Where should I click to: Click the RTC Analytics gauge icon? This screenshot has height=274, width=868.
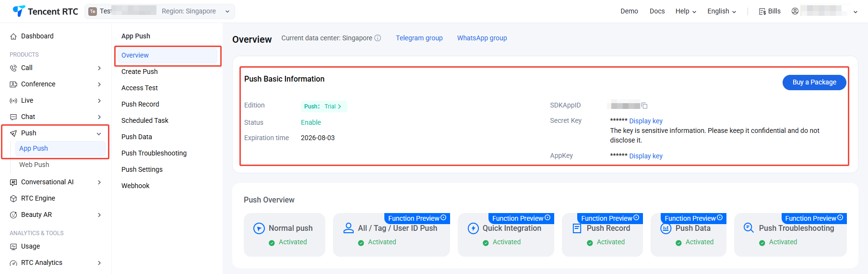(x=13, y=263)
